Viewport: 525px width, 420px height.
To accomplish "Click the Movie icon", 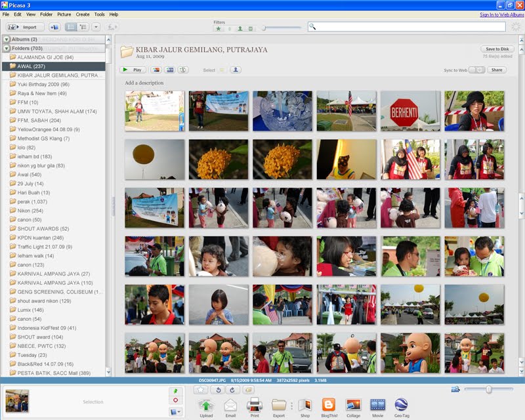I will tap(378, 405).
